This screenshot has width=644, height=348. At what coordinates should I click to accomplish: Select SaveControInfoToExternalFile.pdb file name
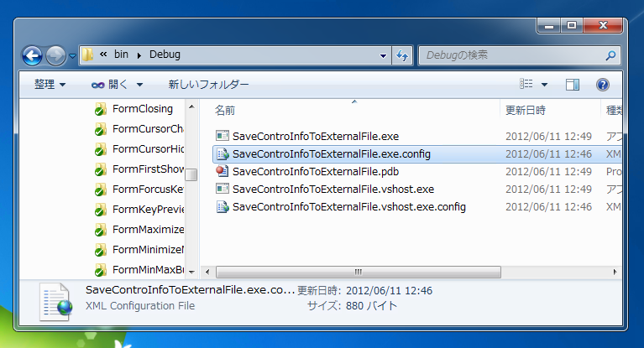[316, 172]
